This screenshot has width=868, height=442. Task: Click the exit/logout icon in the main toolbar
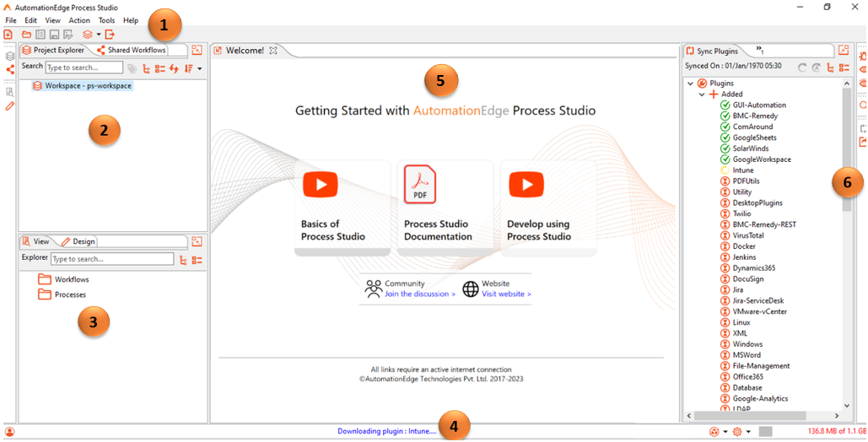point(110,35)
